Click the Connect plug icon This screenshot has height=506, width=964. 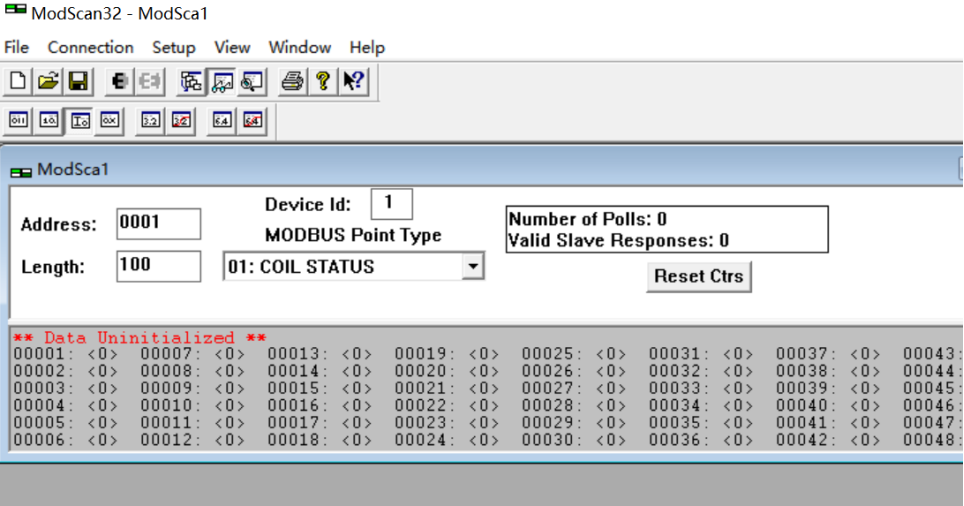[x=119, y=81]
